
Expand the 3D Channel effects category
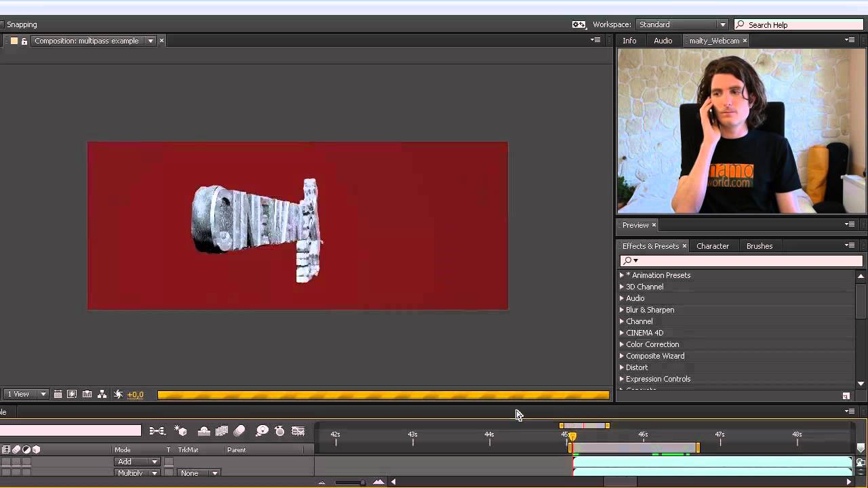pos(622,287)
